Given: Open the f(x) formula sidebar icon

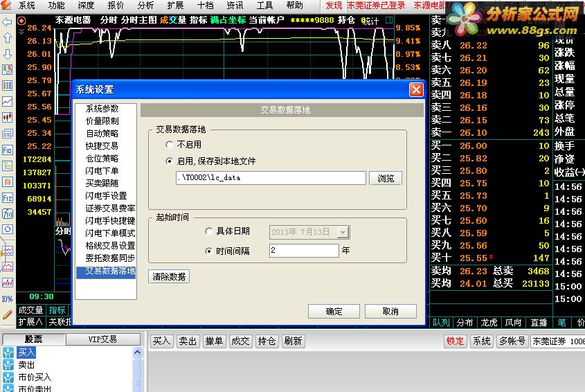Looking at the screenshot, I should (x=7, y=213).
